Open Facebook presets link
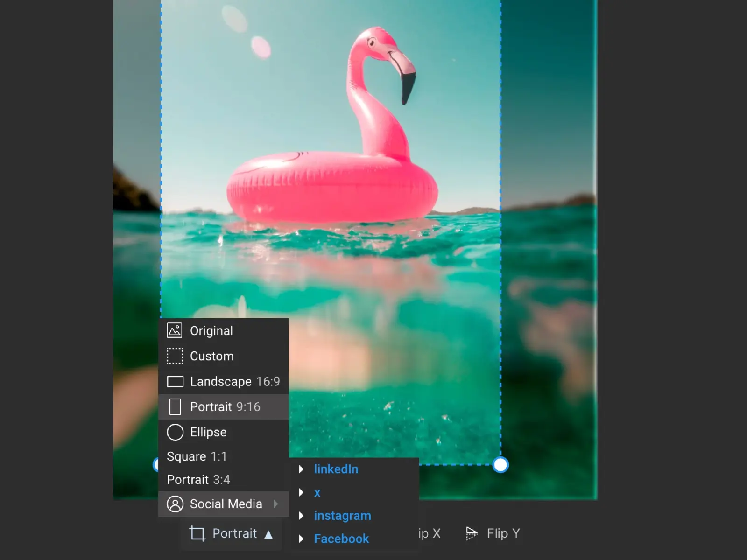 tap(341, 539)
